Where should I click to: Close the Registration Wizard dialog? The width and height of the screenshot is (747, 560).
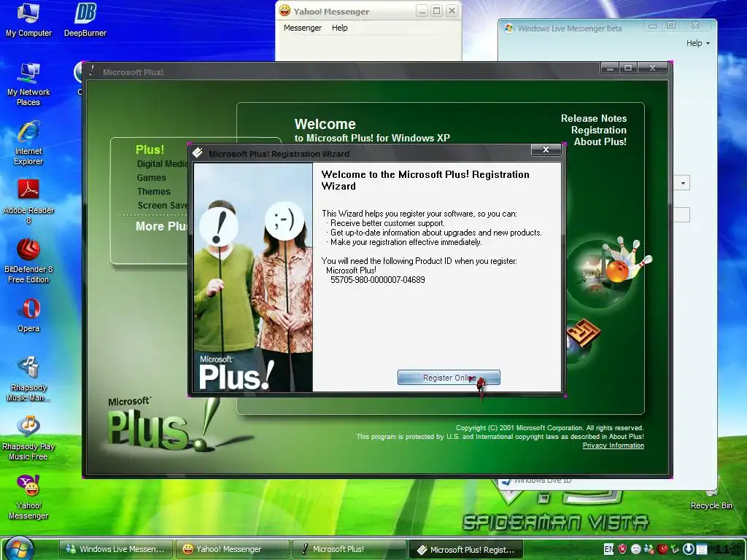[x=546, y=149]
